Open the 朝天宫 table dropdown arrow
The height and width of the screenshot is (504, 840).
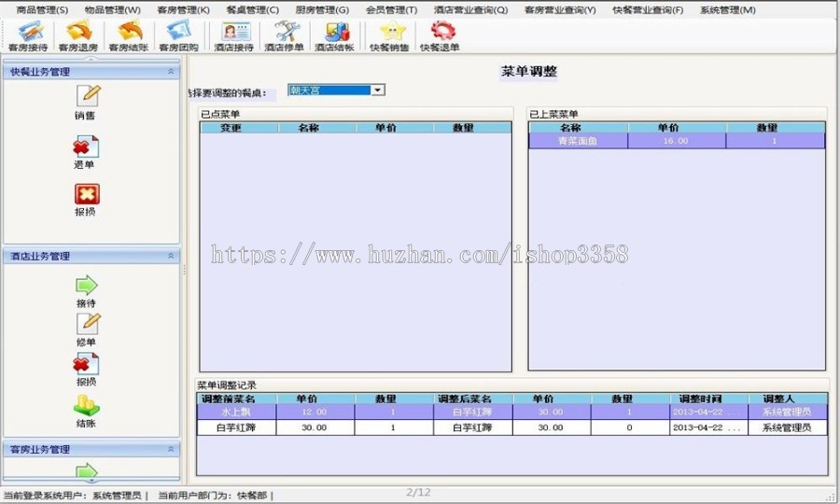(378, 90)
